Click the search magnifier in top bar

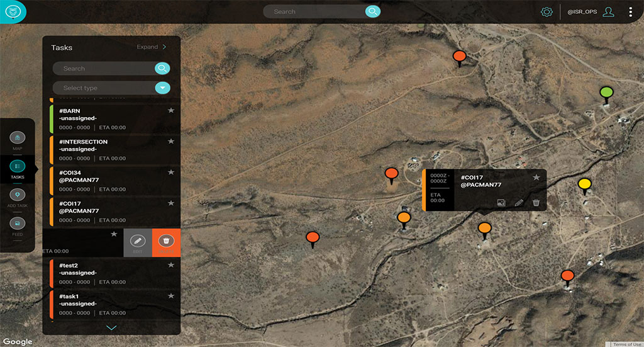(373, 11)
